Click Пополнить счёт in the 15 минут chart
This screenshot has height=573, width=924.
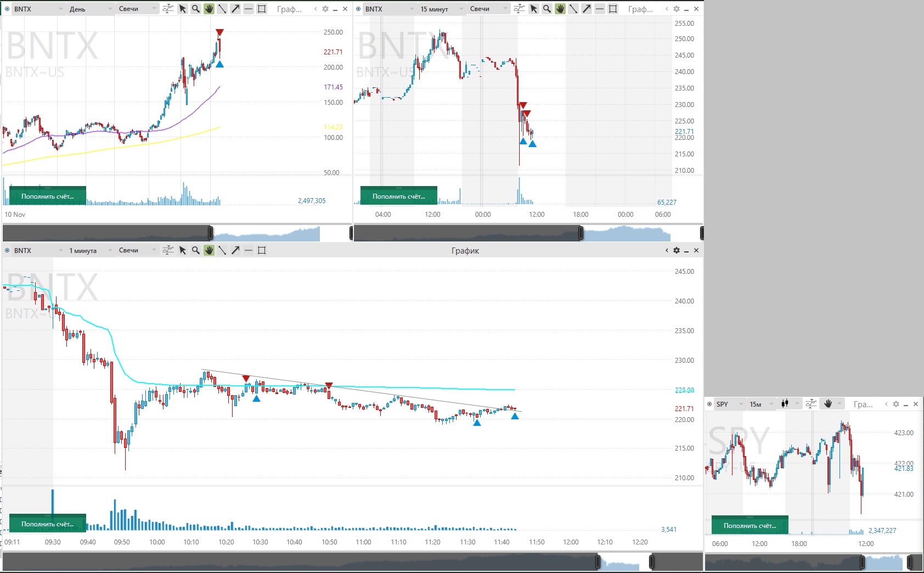coord(399,196)
